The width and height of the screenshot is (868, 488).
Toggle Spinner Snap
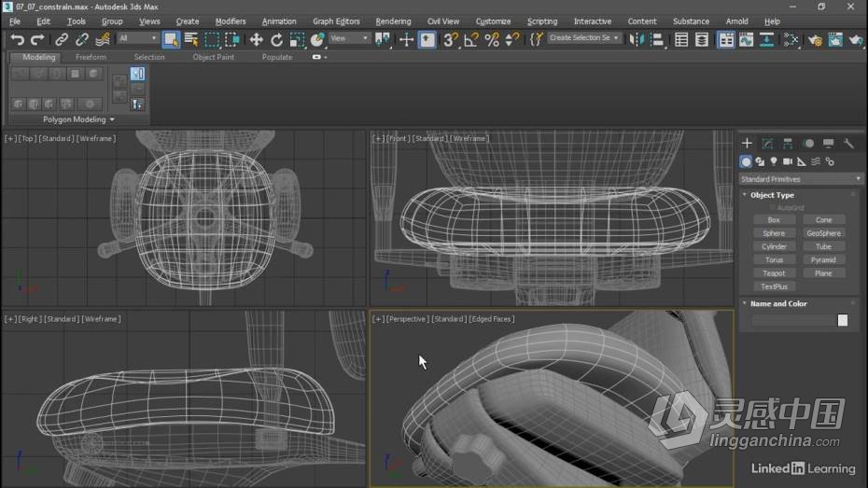[512, 39]
